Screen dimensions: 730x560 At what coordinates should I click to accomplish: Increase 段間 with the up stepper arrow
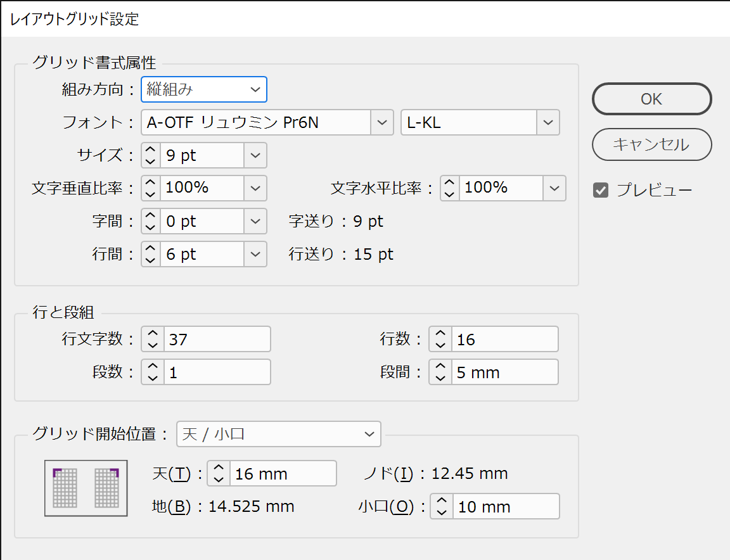pos(440,366)
